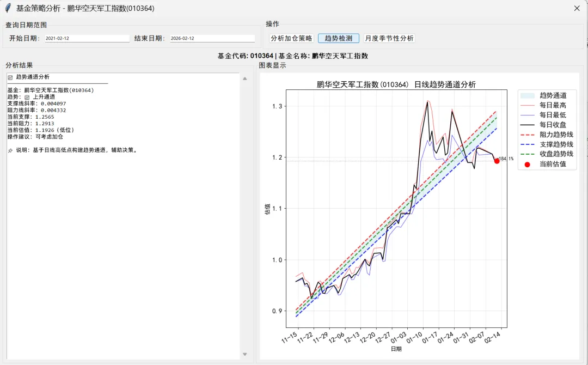Screen dimensions: 588x365
Task: Close the fund strategy analysis window
Action: pyautogui.click(x=577, y=8)
